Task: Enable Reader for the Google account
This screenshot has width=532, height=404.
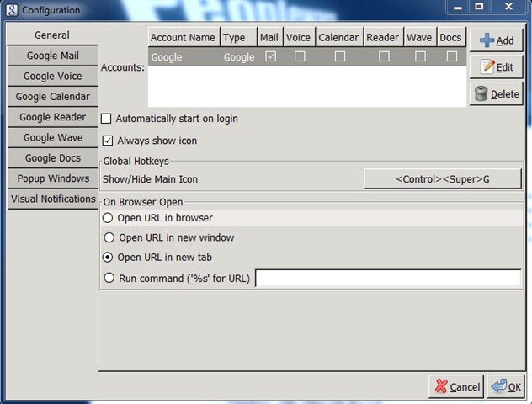Action: point(384,56)
